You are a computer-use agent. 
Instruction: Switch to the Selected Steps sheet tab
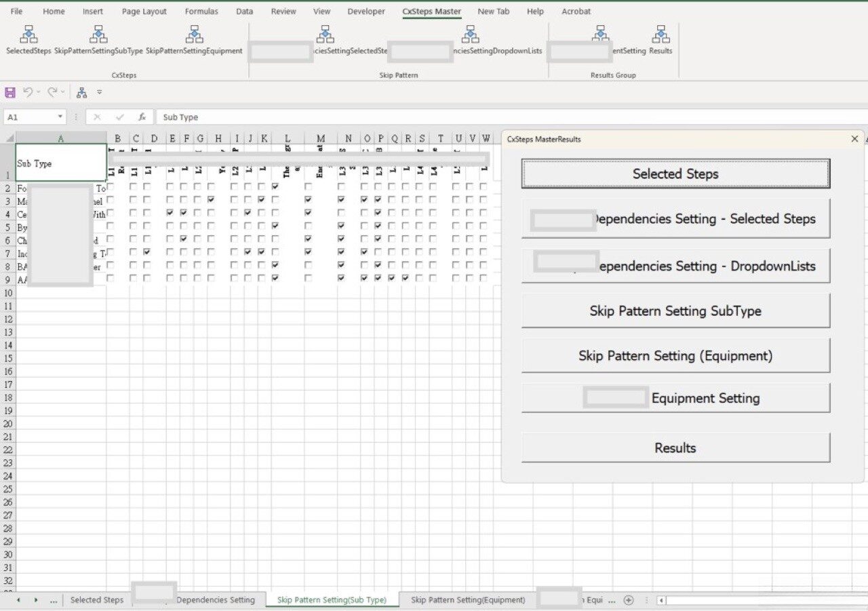point(97,600)
